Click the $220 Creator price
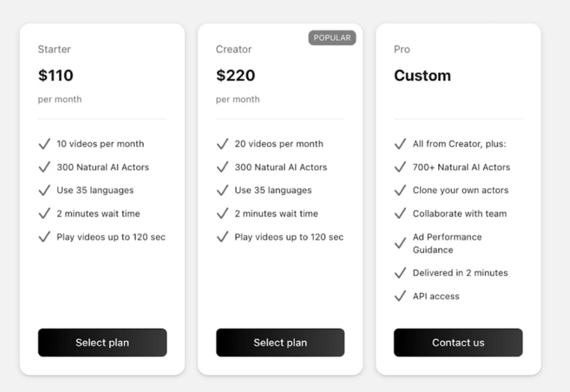 [236, 75]
